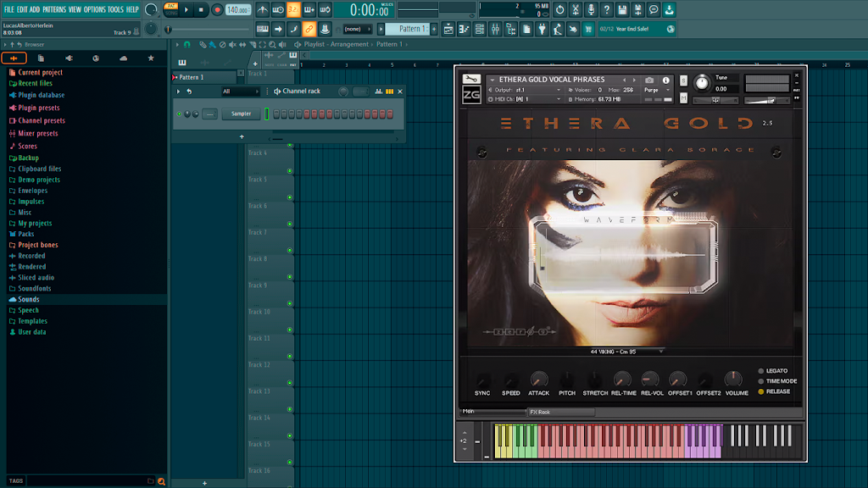868x488 pixels.
Task: Toggle the metronome icon
Action: (x=263, y=10)
